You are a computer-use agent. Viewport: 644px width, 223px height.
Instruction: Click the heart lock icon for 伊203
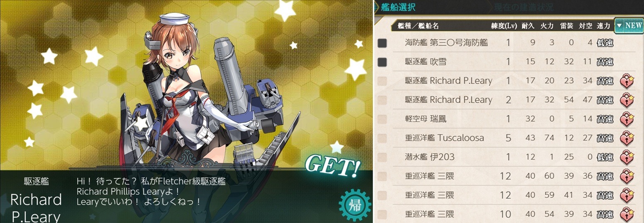click(627, 157)
